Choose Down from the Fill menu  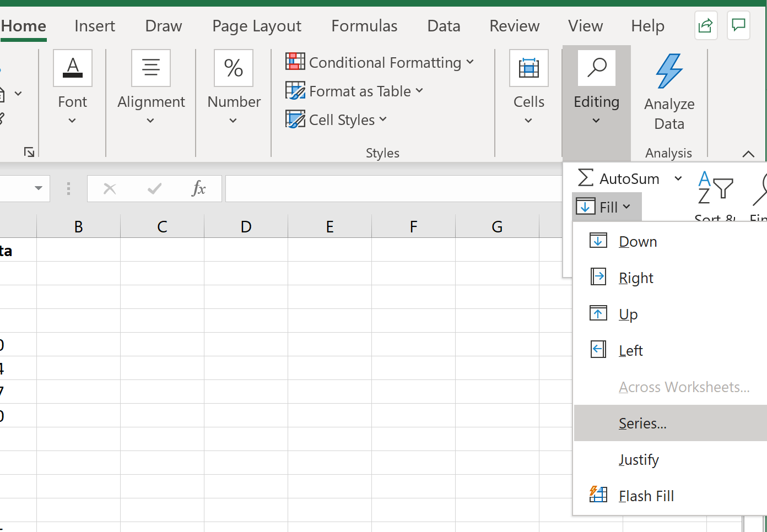click(x=638, y=241)
